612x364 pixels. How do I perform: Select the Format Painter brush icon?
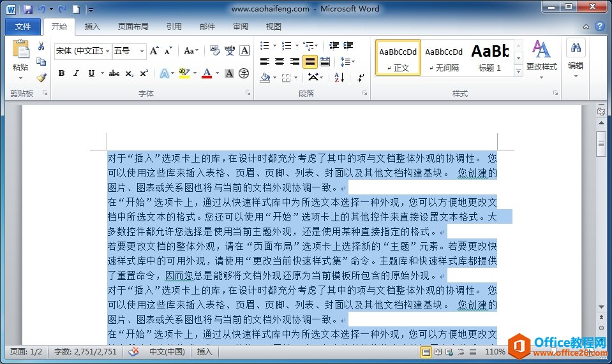tap(41, 78)
